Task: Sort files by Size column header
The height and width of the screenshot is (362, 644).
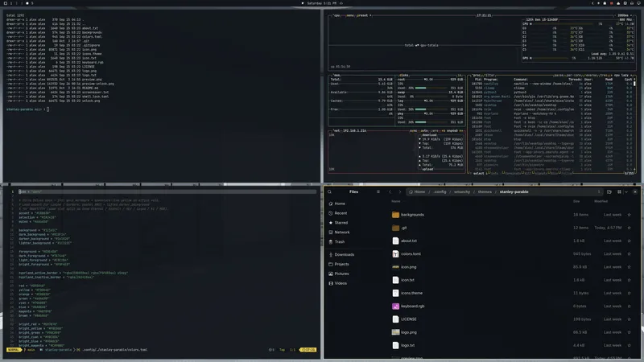Action: click(x=576, y=201)
